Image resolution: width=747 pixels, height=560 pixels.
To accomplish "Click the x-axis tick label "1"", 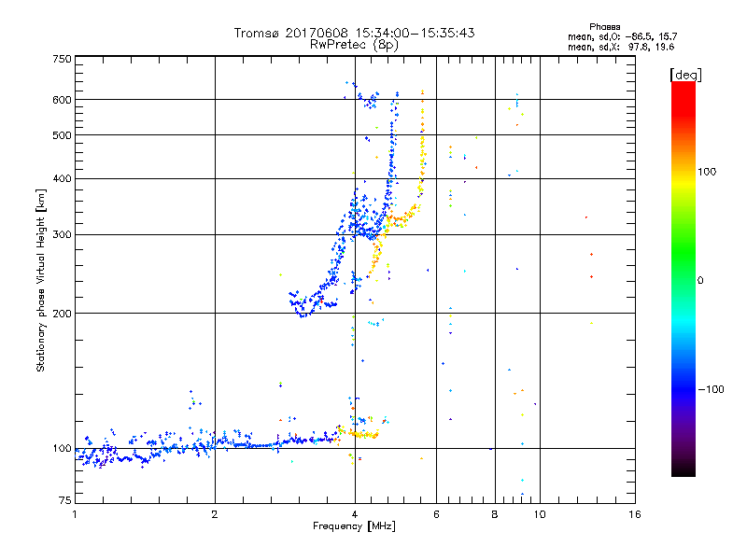I will point(75,514).
